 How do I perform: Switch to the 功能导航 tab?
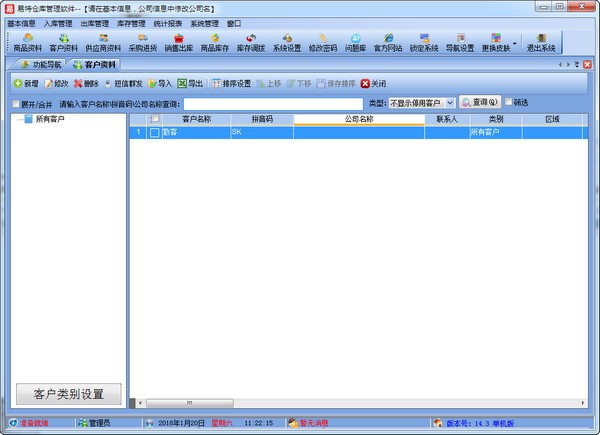coord(41,64)
